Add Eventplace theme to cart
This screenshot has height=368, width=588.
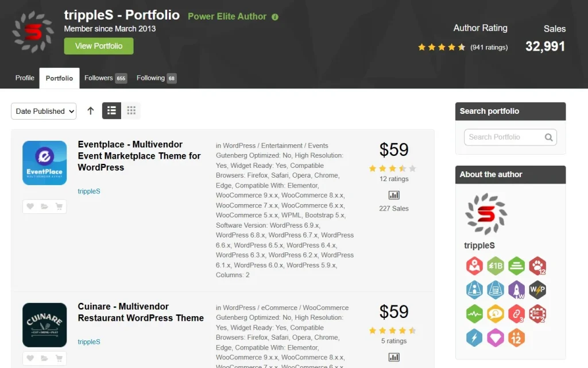59,206
